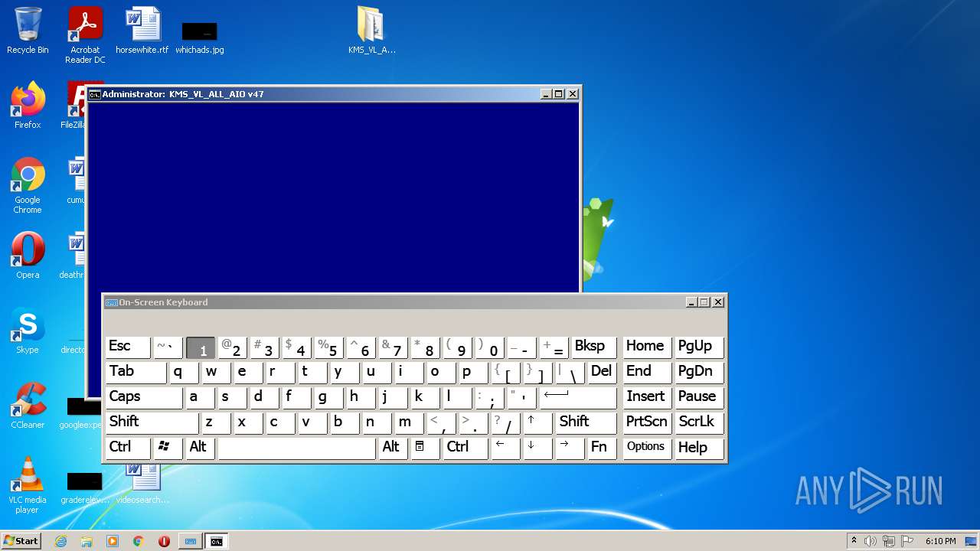Open the KMS_VL_A... folder on desktop
980x551 pixels.
371,31
